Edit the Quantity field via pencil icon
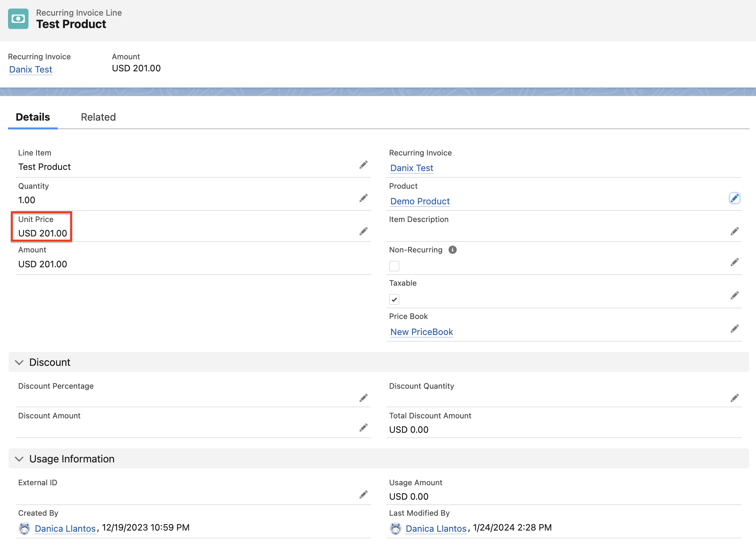The width and height of the screenshot is (756, 557). point(363,198)
